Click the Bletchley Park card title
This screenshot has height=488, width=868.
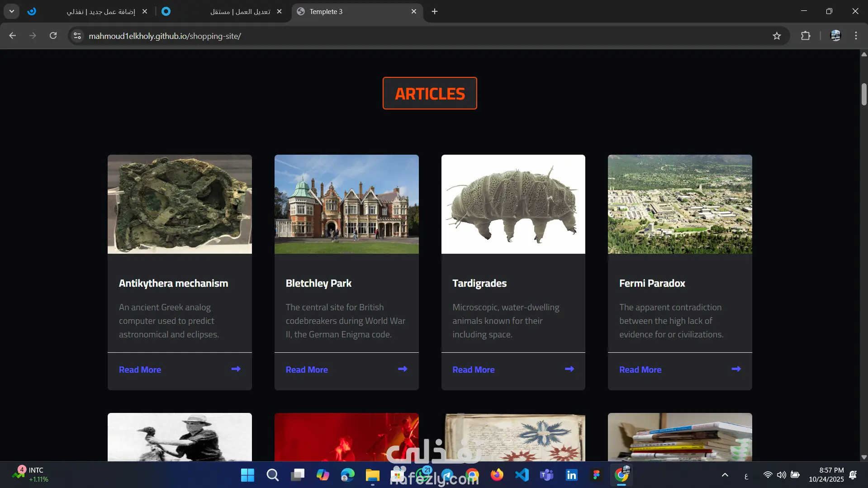318,284
